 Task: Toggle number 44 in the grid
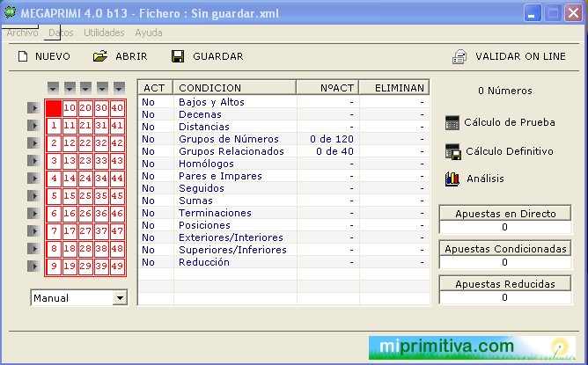pos(117,178)
